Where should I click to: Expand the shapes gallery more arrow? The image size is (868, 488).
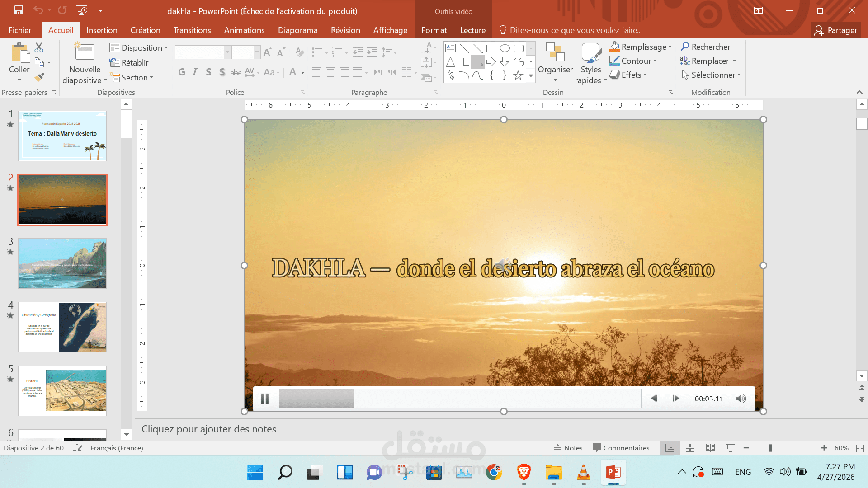point(531,76)
